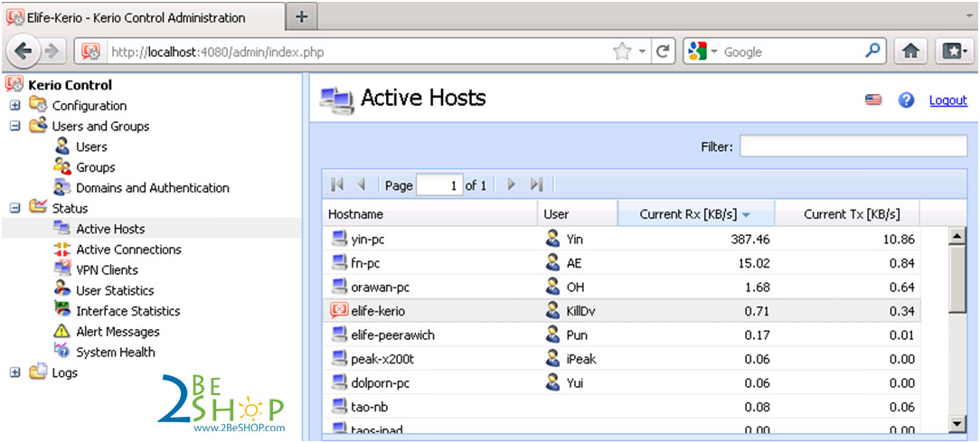Expand the Configuration tree node
Screen dimensions: 980x443
pyautogui.click(x=15, y=106)
